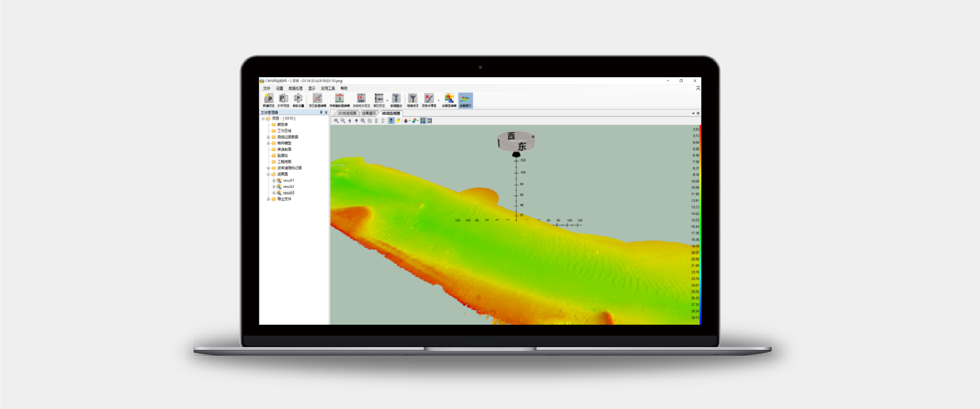Open dropdown arrow next to 波束点清理
The height and width of the screenshot is (409, 980).
click(x=438, y=100)
